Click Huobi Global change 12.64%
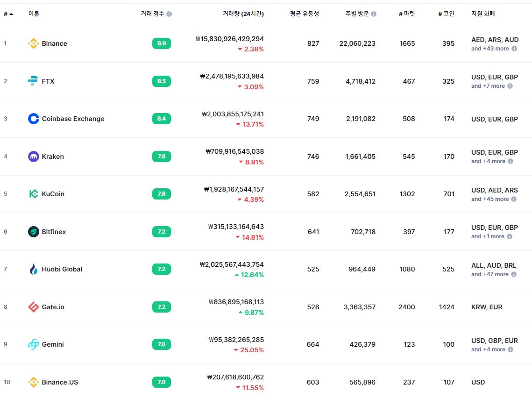Viewport: 532px width, 399px height. pos(249,274)
